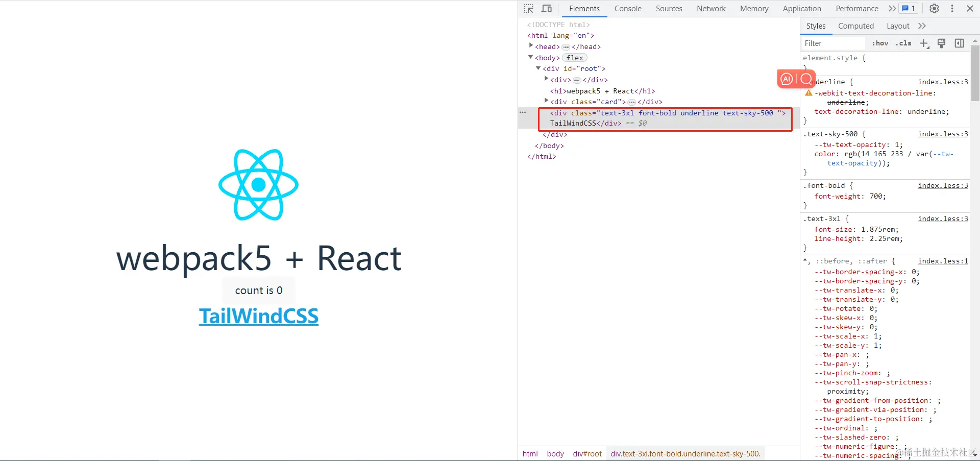Open index.less:1 link for universal rule
The height and width of the screenshot is (461, 980).
[943, 261]
